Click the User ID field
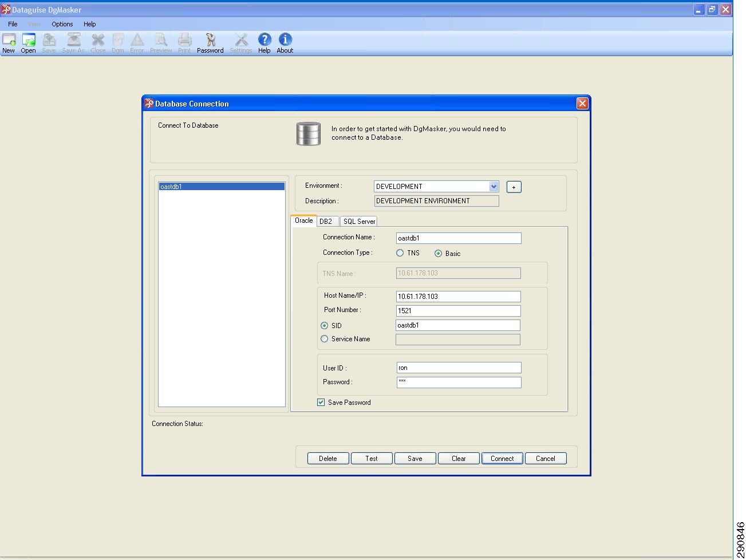746x560 pixels. click(459, 368)
